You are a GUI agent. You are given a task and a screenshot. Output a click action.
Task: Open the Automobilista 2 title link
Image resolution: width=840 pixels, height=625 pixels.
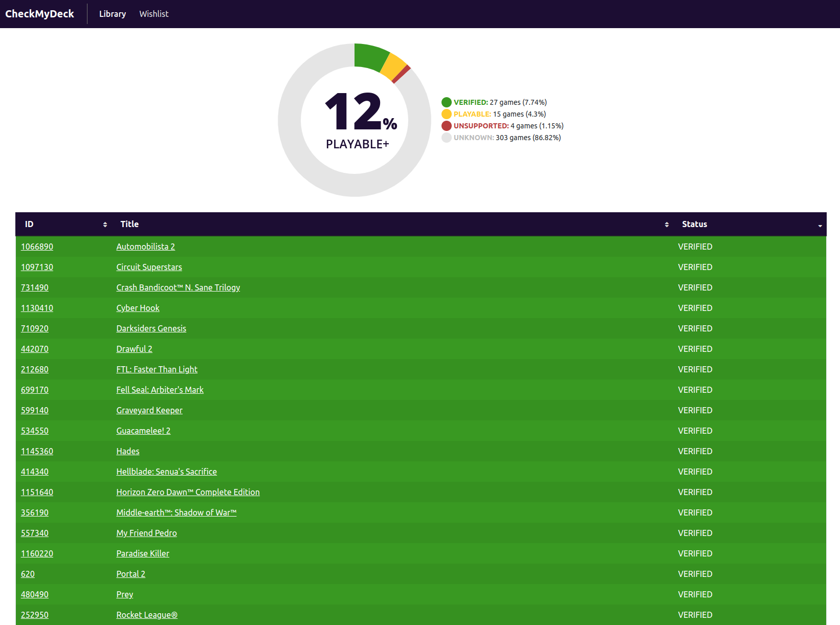click(x=146, y=247)
